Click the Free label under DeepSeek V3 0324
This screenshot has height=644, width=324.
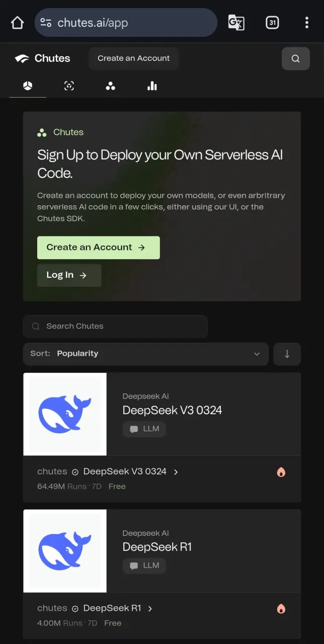117,487
